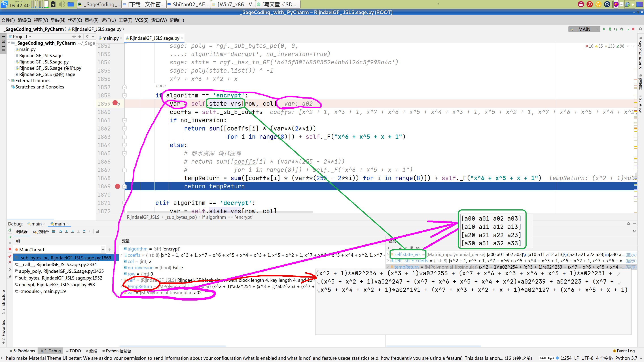Expand the External Libraries tree node
Image resolution: width=644 pixels, height=362 pixels.
(9, 80)
